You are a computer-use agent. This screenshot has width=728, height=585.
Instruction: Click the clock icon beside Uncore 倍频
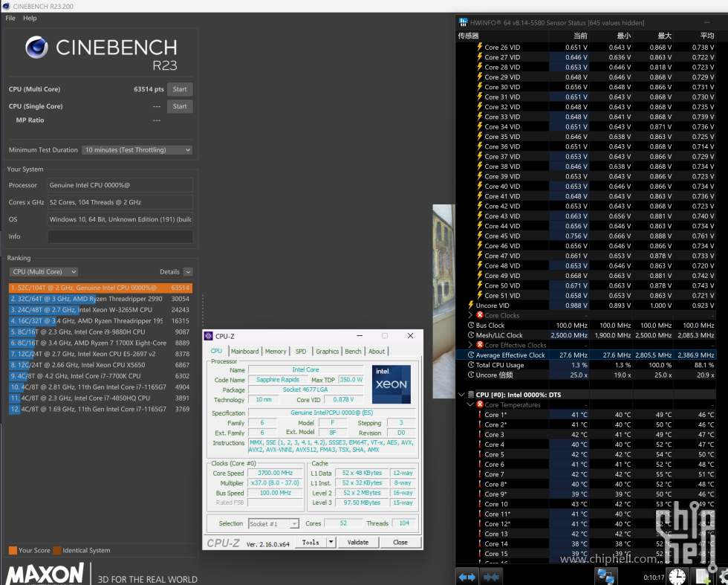471,375
